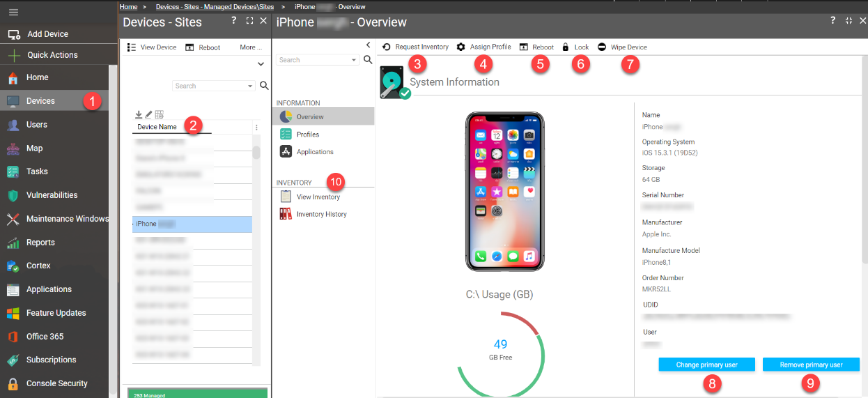Click the Reports chart icon

(x=13, y=243)
